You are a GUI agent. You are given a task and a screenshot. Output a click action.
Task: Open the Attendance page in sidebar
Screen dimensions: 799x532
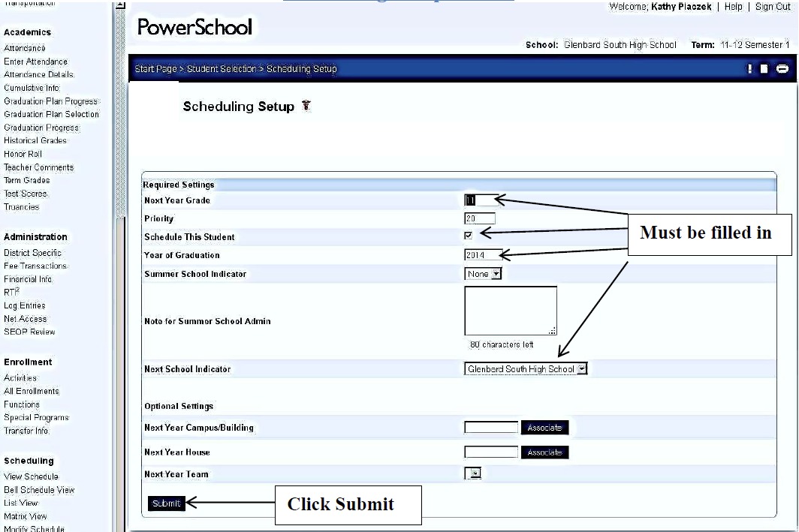(x=25, y=48)
